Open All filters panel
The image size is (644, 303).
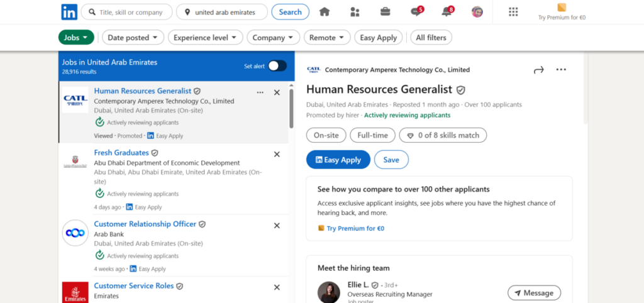point(431,38)
